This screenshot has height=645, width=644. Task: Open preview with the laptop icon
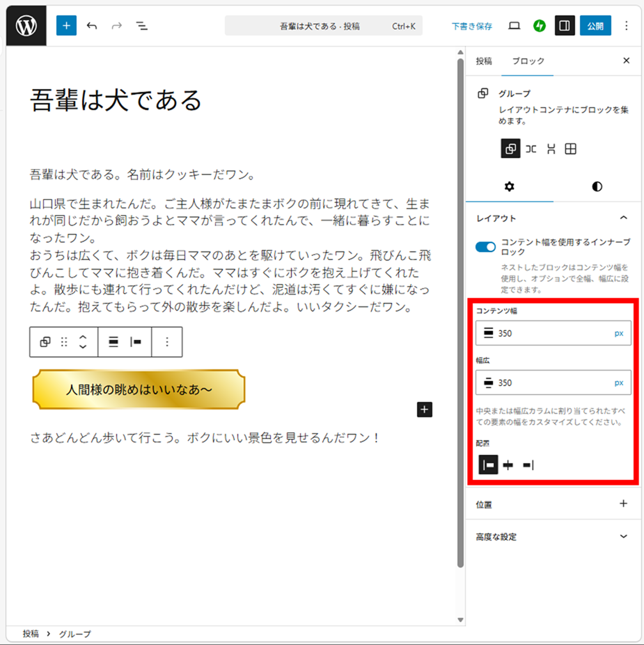point(515,26)
